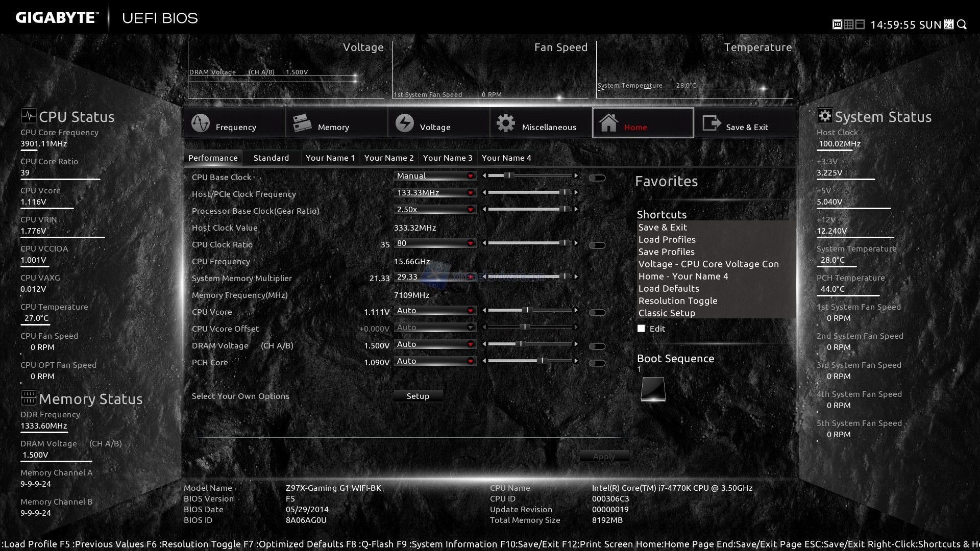The height and width of the screenshot is (551, 980).
Task: Click the magnifier search icon
Action: [x=962, y=24]
